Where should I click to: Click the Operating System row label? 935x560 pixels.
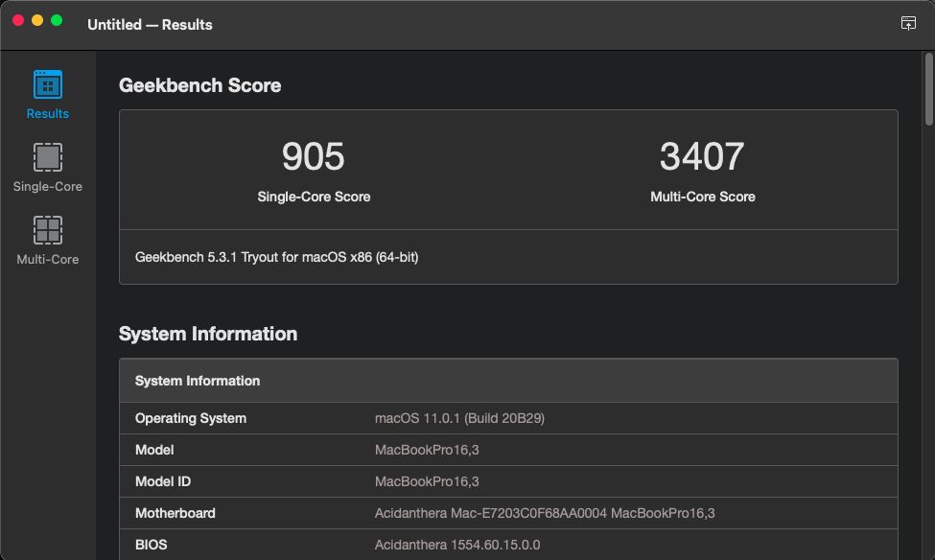[x=191, y=418]
